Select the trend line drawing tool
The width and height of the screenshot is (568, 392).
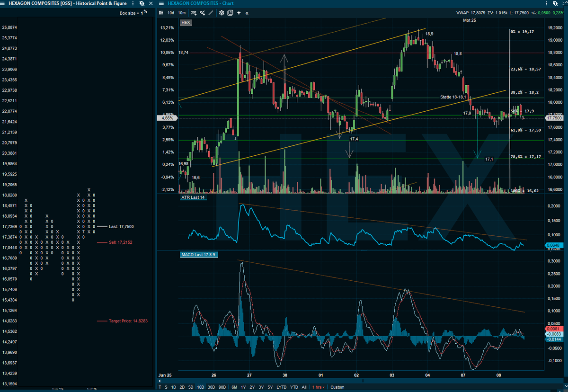pyautogui.click(x=210, y=13)
